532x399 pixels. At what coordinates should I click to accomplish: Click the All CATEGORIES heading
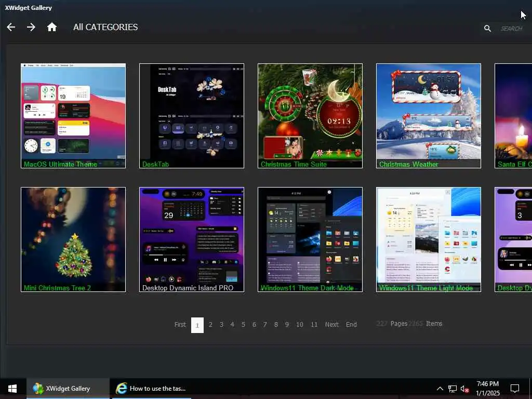point(105,27)
